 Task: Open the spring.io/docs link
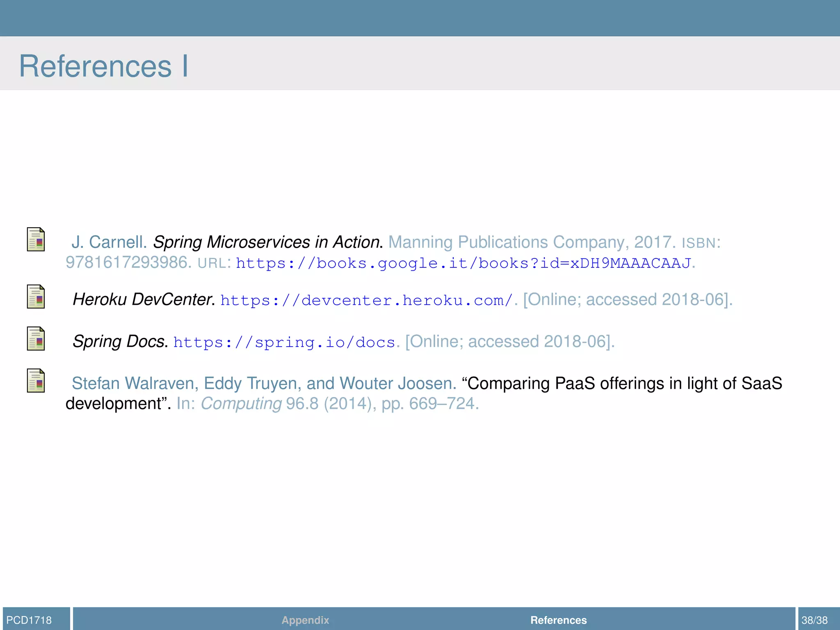[284, 342]
